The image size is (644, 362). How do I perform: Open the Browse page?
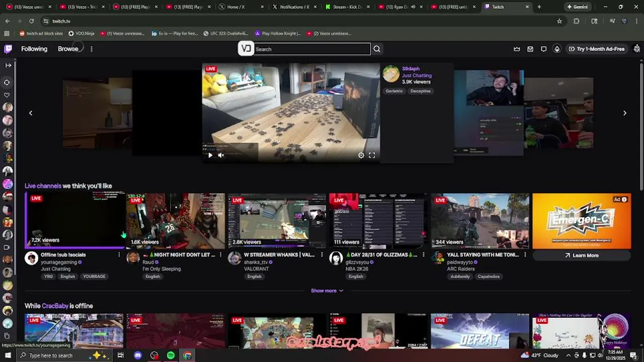(x=68, y=49)
